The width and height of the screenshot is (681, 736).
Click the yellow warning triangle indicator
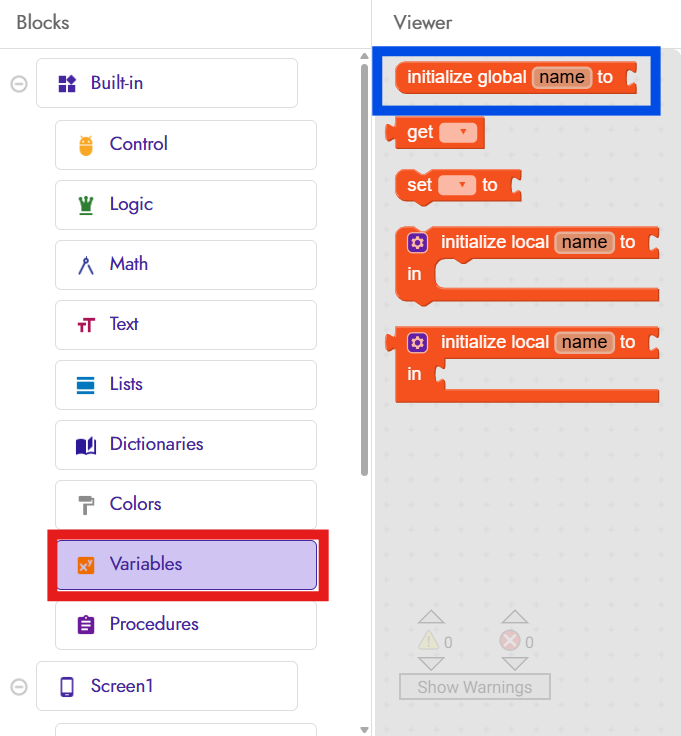pos(429,642)
